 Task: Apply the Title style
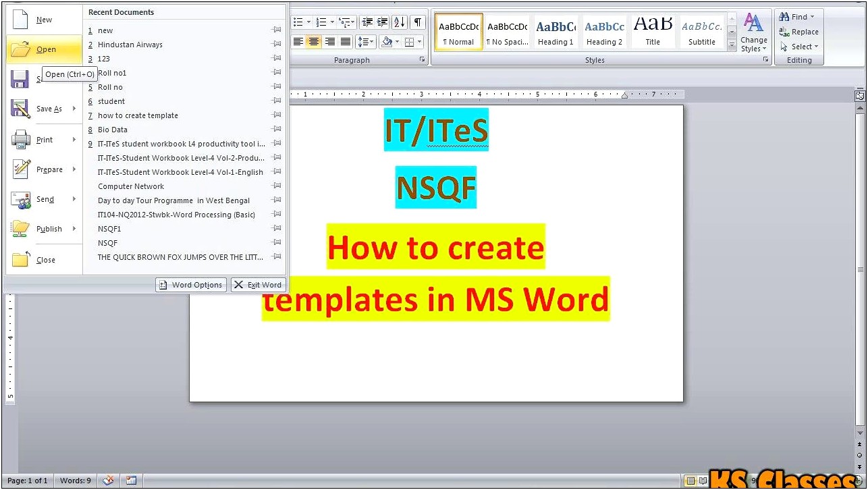point(653,32)
